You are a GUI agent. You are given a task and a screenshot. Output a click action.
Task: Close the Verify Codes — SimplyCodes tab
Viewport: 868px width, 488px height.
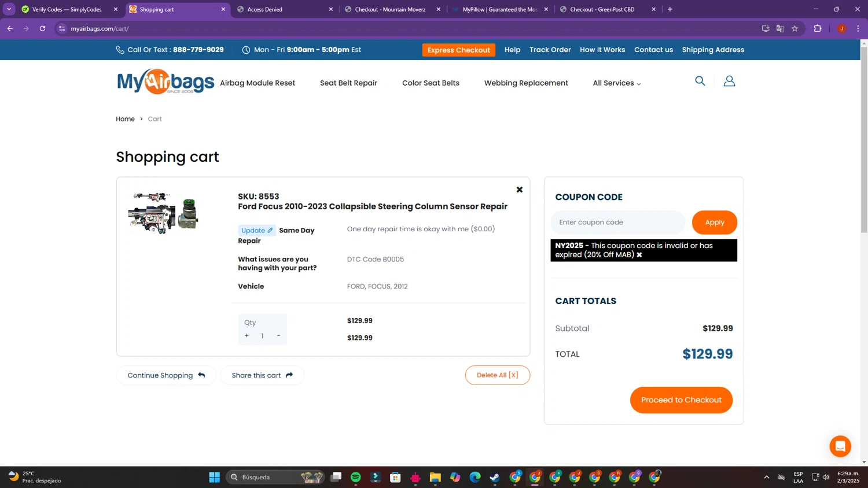click(x=116, y=9)
